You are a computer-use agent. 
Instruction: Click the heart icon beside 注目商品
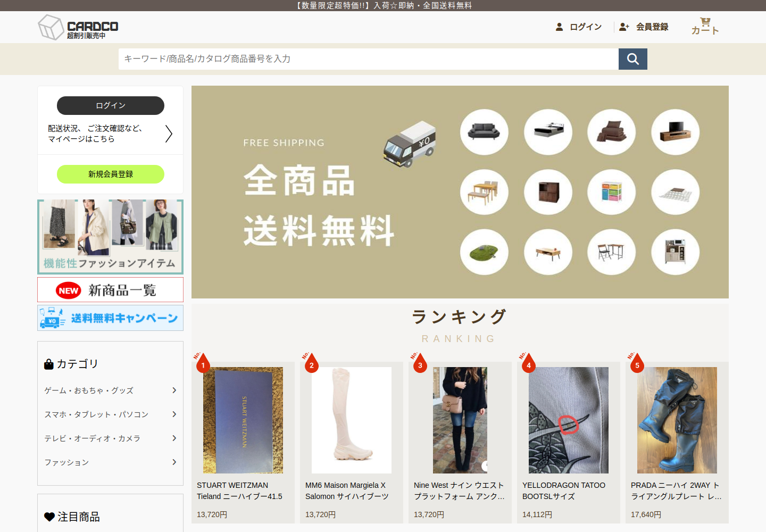pyautogui.click(x=49, y=517)
